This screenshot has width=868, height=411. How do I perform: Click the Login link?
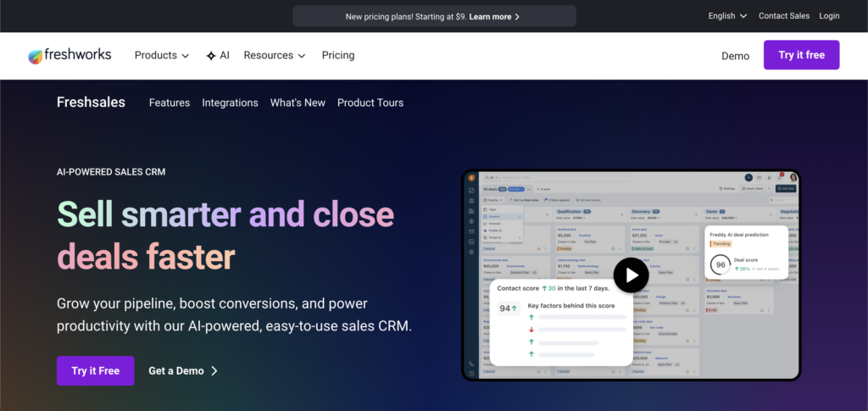click(x=829, y=16)
